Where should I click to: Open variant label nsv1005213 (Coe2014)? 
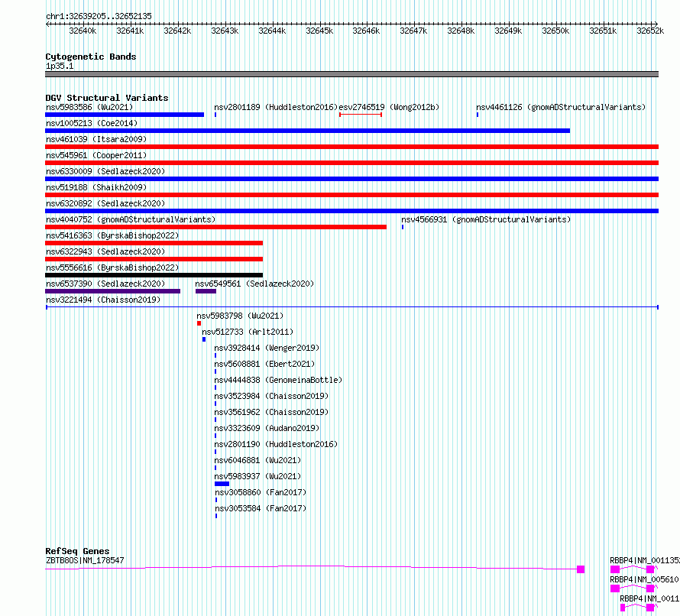(x=92, y=123)
